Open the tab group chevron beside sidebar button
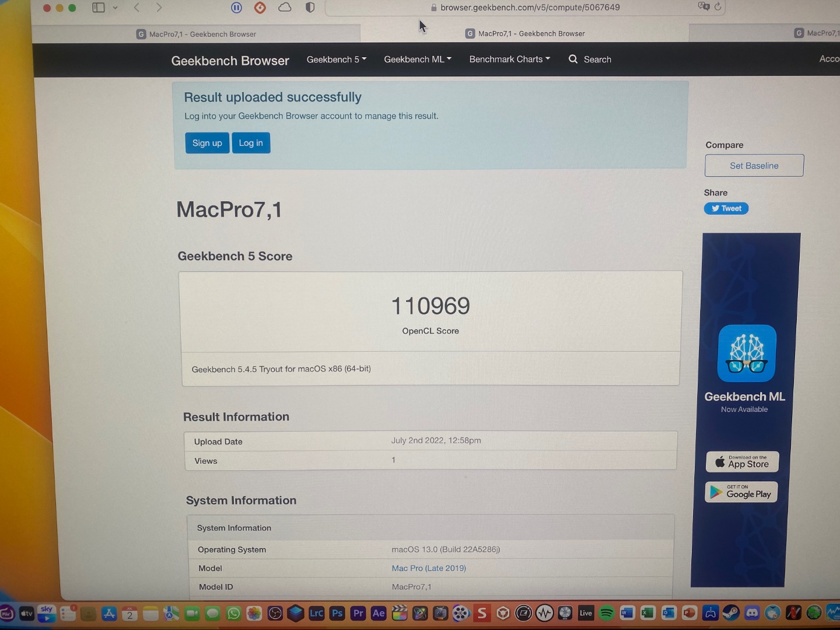The width and height of the screenshot is (840, 630). coord(115,8)
